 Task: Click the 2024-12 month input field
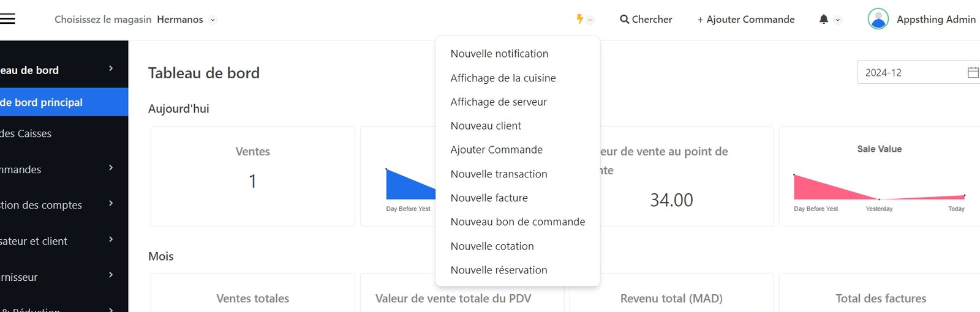point(910,73)
